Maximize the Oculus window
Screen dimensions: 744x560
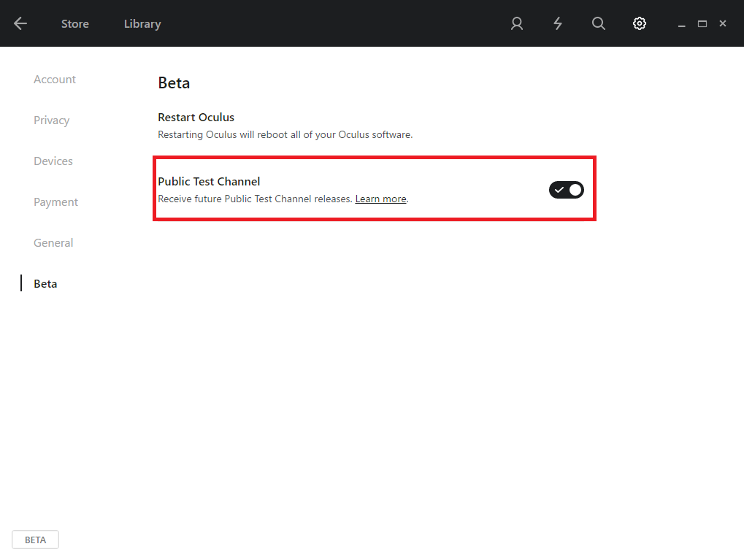pos(702,24)
